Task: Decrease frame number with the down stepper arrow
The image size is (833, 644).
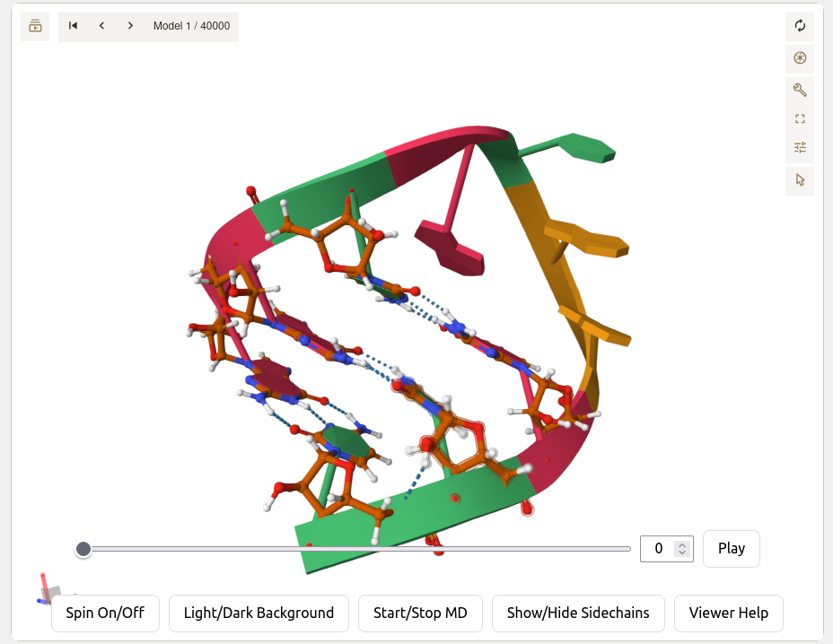Action: [682, 553]
